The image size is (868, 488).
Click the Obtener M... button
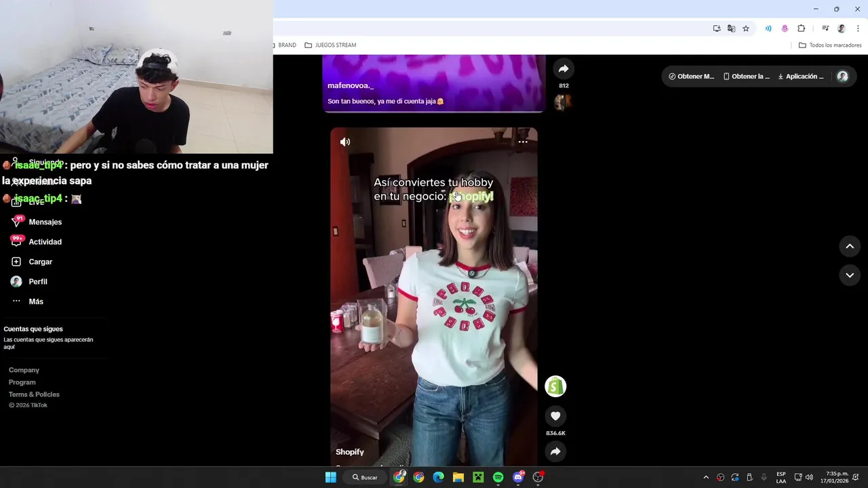pos(691,77)
